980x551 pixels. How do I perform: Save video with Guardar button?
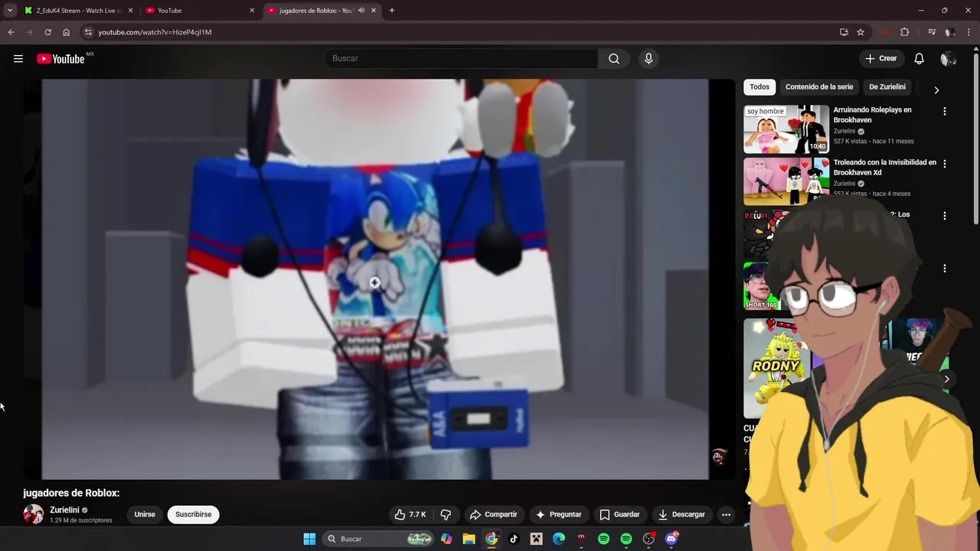point(619,514)
